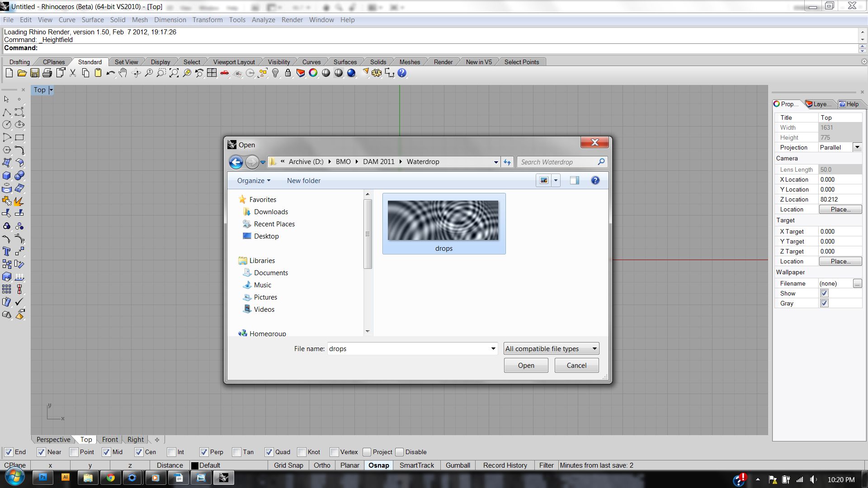Click New folder in dialog

pyautogui.click(x=303, y=180)
